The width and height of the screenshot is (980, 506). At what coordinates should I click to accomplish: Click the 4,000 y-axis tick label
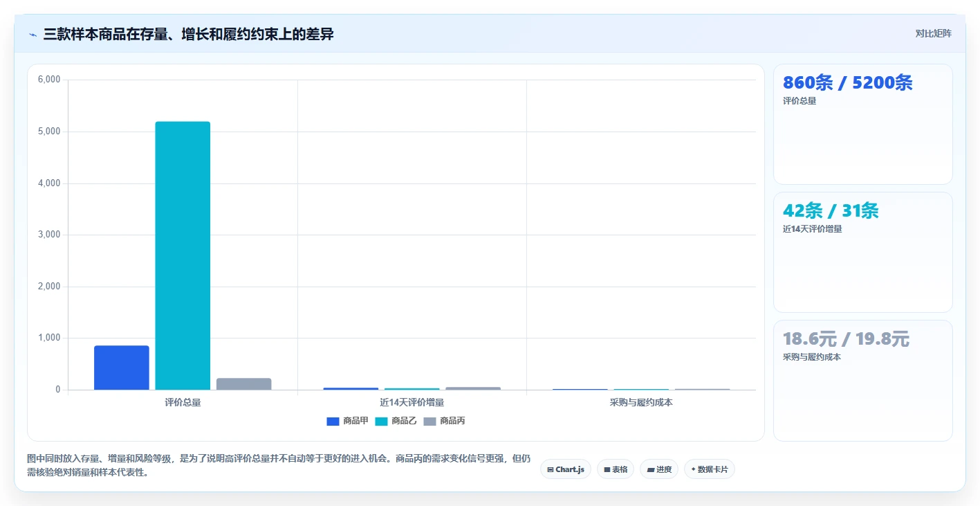tap(49, 183)
